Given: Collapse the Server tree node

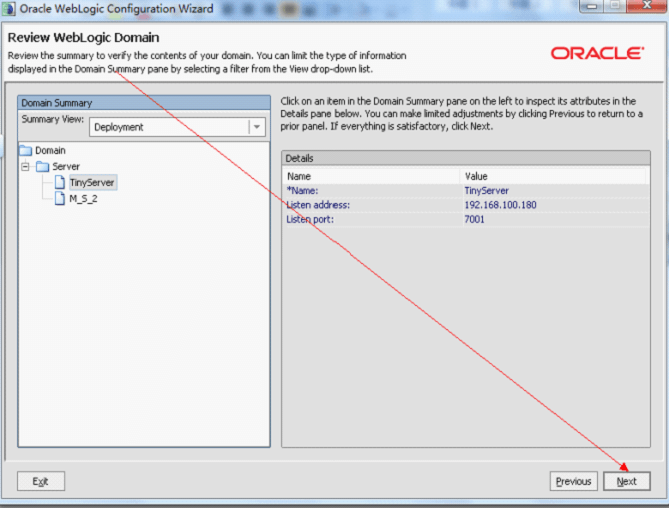Looking at the screenshot, I should 26,166.
